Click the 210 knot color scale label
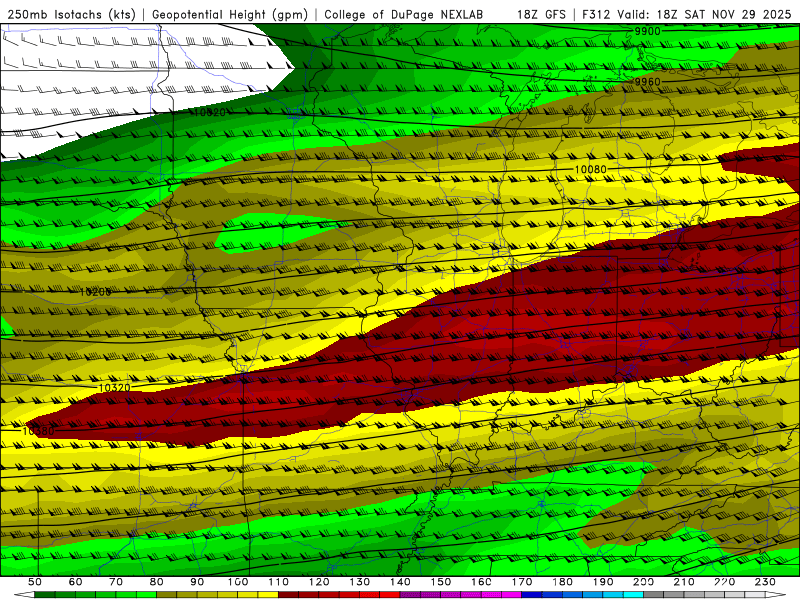Image resolution: width=800 pixels, height=600 pixels. pos(684,582)
